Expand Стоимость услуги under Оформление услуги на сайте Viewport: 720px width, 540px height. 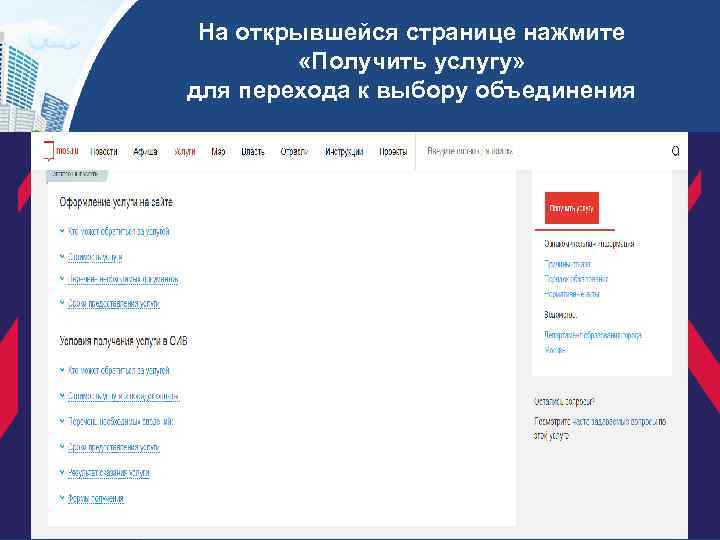tap(95, 257)
